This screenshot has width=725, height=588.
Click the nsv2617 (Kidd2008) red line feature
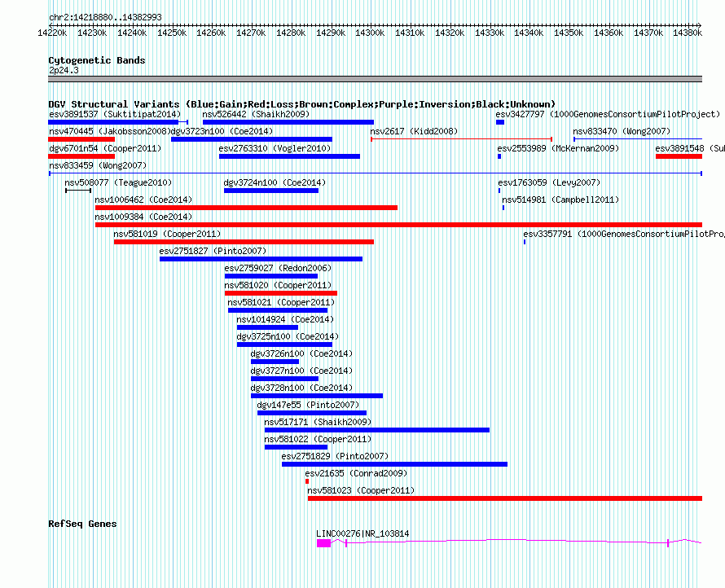click(461, 139)
